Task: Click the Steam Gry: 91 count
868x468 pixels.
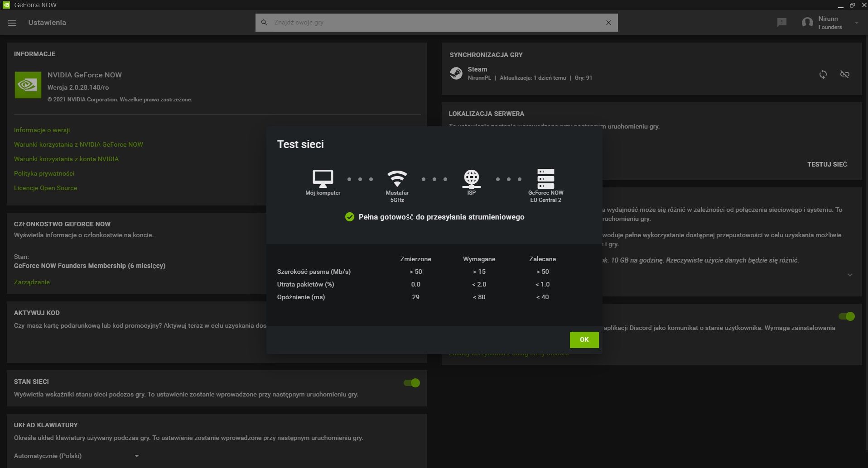Action: pyautogui.click(x=583, y=78)
